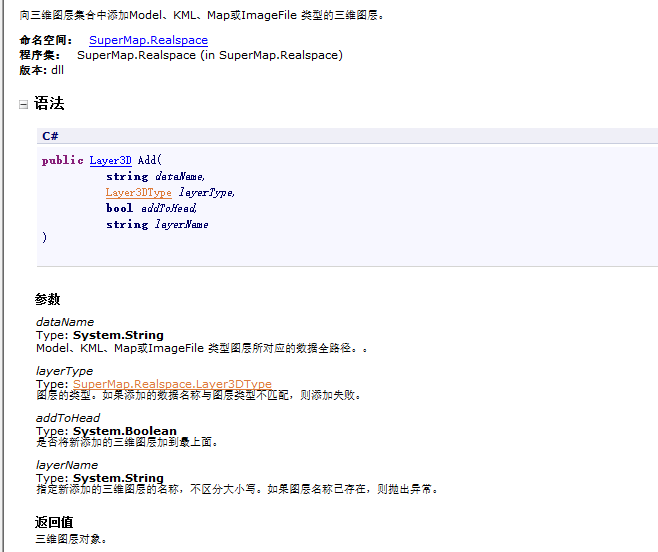Screen dimensions: 658x552
Task: Select the C# code language tab
Action: (50, 136)
